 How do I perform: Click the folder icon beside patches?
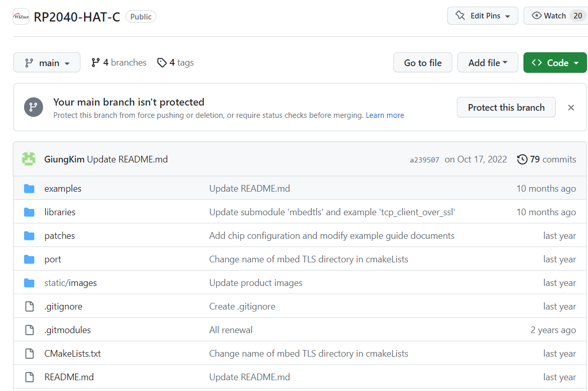pyautogui.click(x=29, y=236)
